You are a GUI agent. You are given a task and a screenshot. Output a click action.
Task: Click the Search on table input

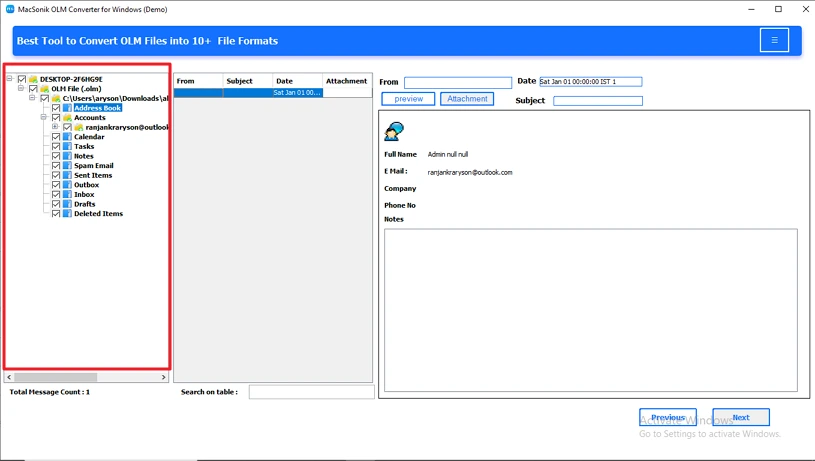pyautogui.click(x=311, y=392)
